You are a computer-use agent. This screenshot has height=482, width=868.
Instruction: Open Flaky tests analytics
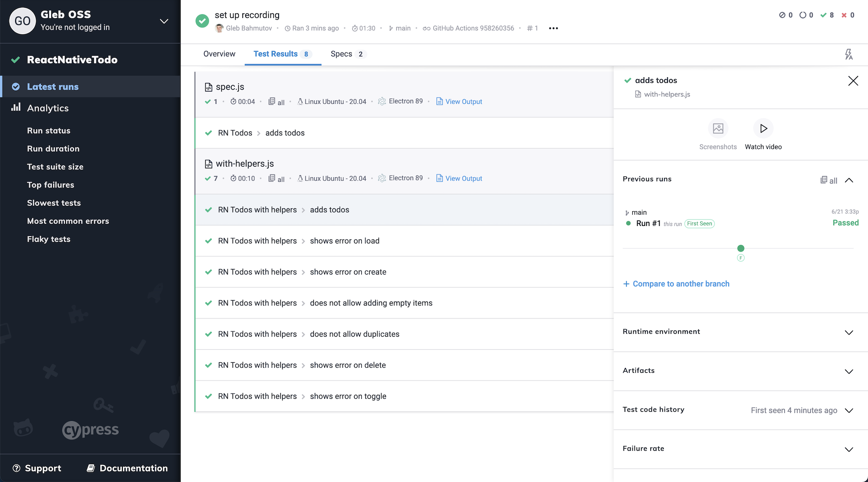49,239
